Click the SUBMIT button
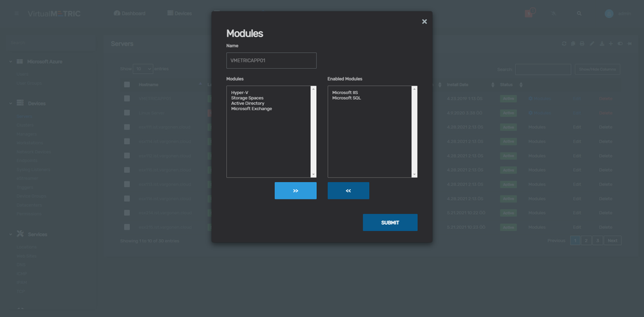Screen dimensions: 644x317 (390, 222)
